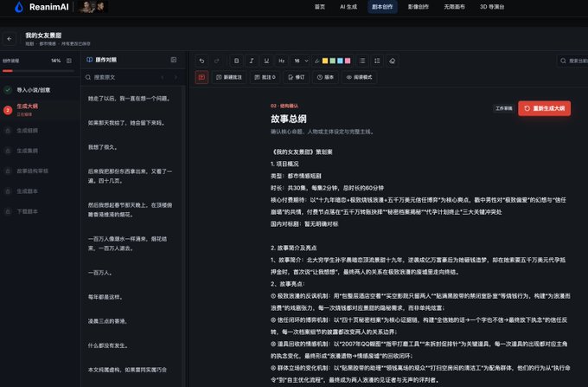The width and height of the screenshot is (588, 387).
Task: Click the original text line 什么都没有发生。
Action: (108, 345)
